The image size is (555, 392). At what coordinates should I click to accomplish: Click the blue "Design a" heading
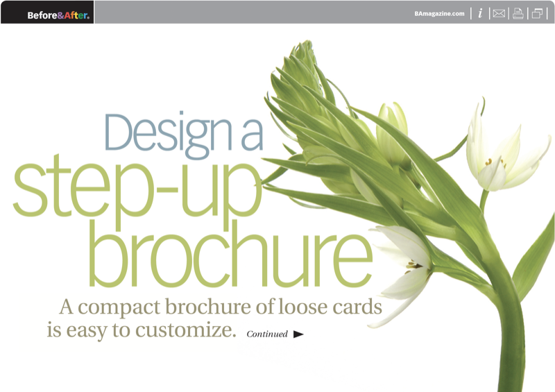tap(183, 130)
